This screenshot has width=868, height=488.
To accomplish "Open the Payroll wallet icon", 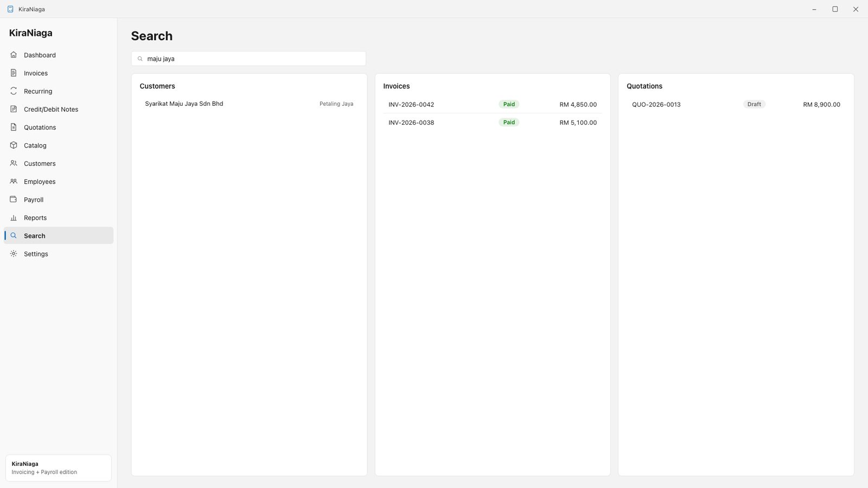I will coord(14,200).
